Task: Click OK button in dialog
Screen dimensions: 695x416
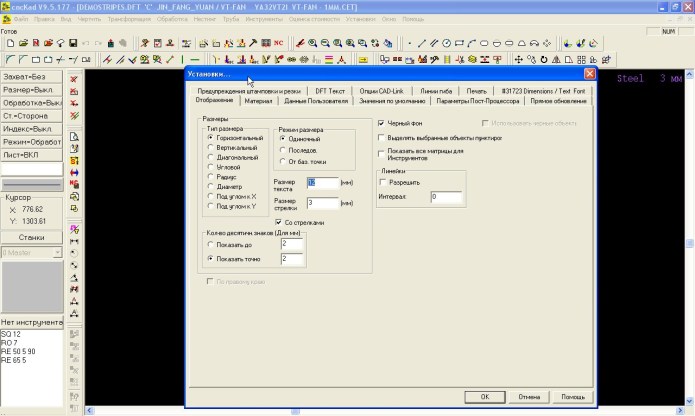Action: (485, 397)
